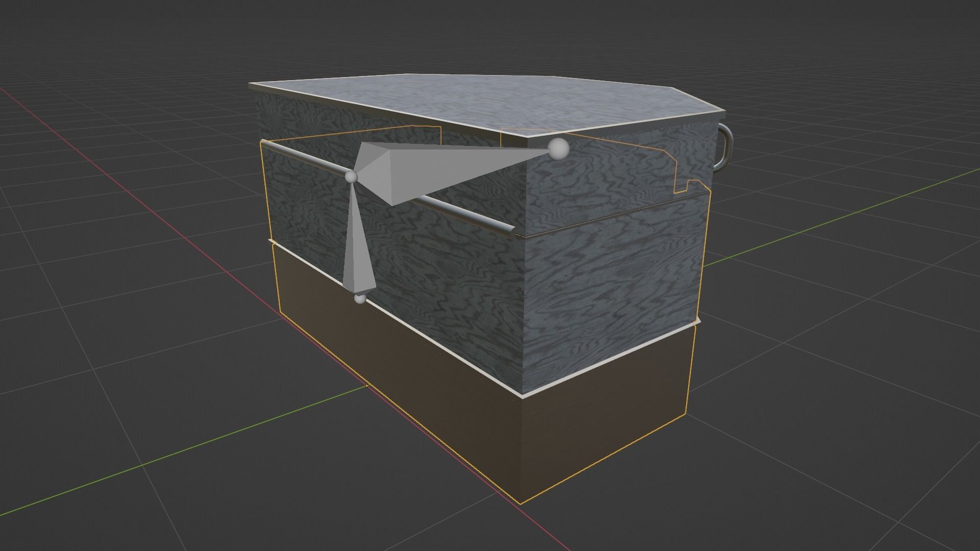Click the root joint sphere at the bone bottom
Screen dimensions: 980x551
[360, 299]
